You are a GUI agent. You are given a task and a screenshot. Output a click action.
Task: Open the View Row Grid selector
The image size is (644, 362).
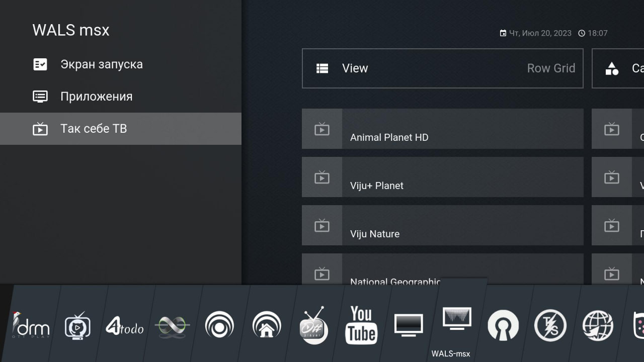pyautogui.click(x=442, y=68)
